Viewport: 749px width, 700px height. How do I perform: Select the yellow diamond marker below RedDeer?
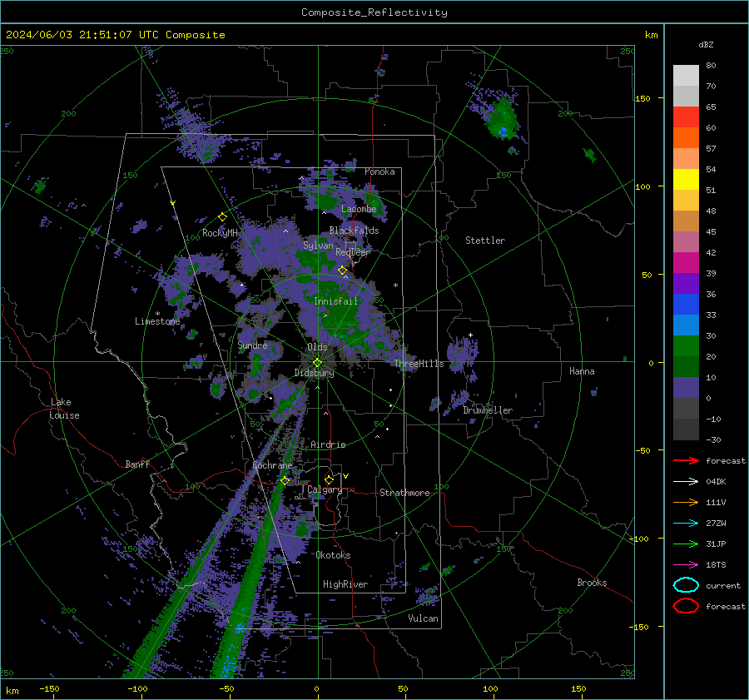pos(342,271)
